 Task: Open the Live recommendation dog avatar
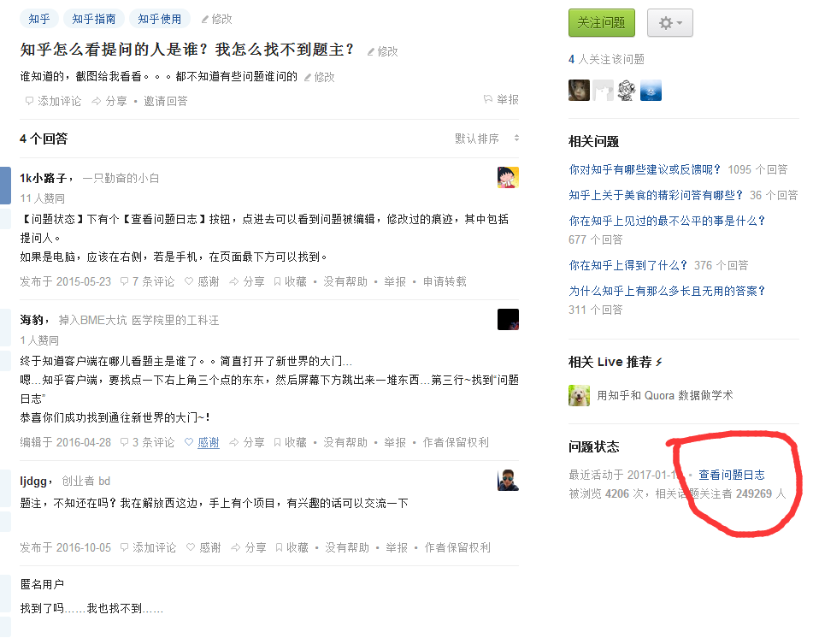point(579,396)
